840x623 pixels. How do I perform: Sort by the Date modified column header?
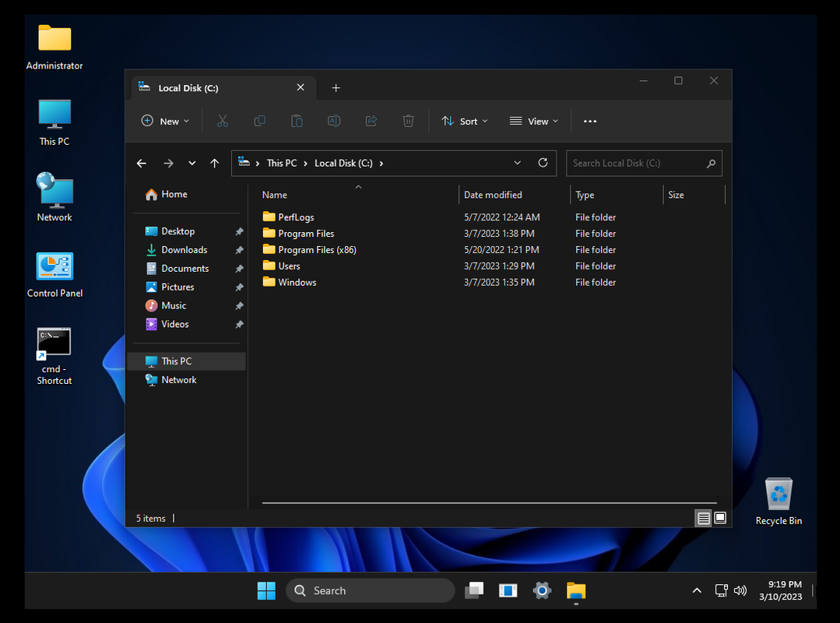515,195
